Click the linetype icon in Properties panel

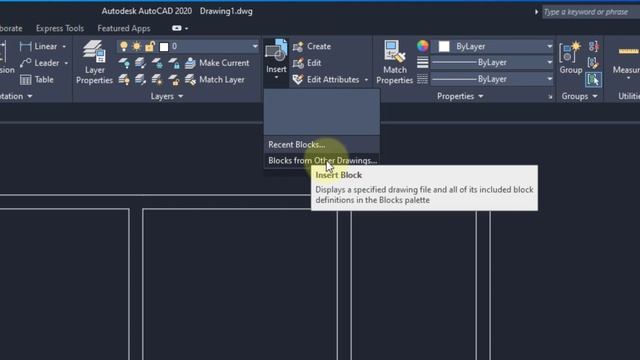[422, 79]
